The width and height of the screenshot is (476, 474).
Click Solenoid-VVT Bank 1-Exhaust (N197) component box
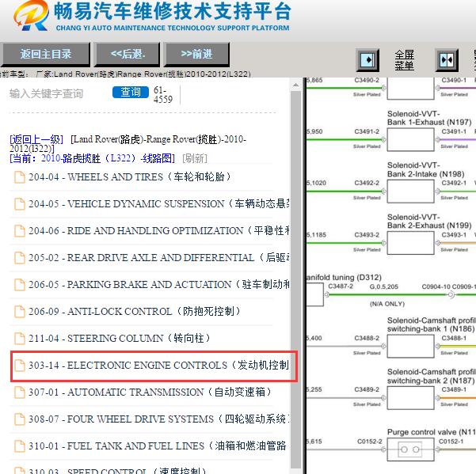[411, 139]
